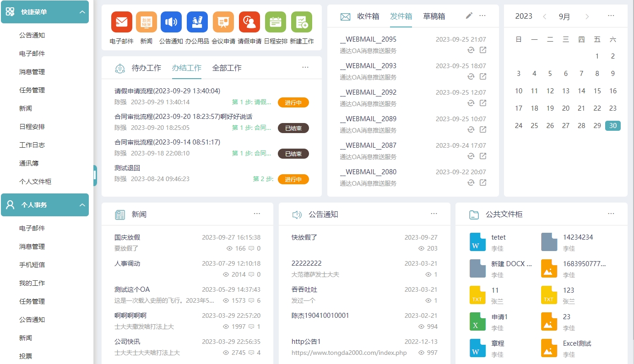Click open-external icon for __WEBMAIL__2089

click(483, 130)
